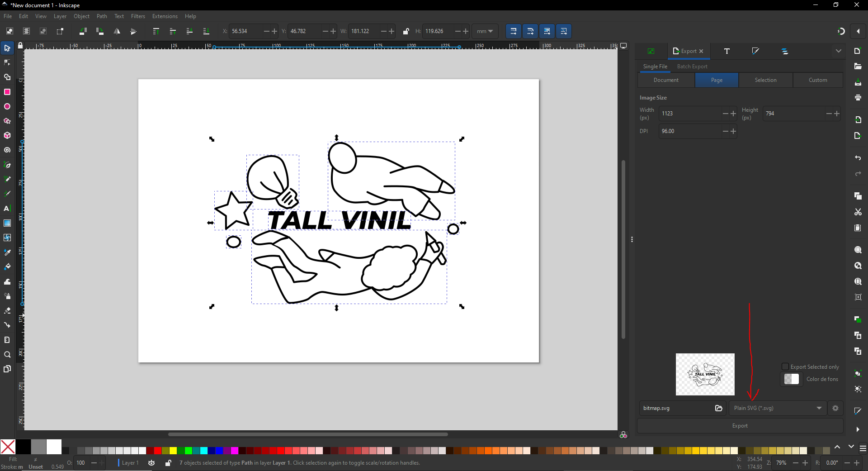
Task: Open Plain SVG file format dropdown
Action: click(x=778, y=408)
